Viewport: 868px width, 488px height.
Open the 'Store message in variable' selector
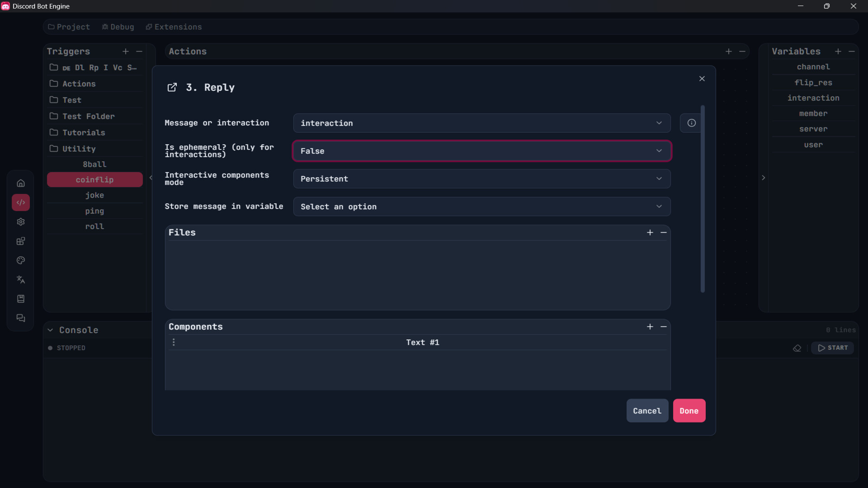(x=481, y=206)
